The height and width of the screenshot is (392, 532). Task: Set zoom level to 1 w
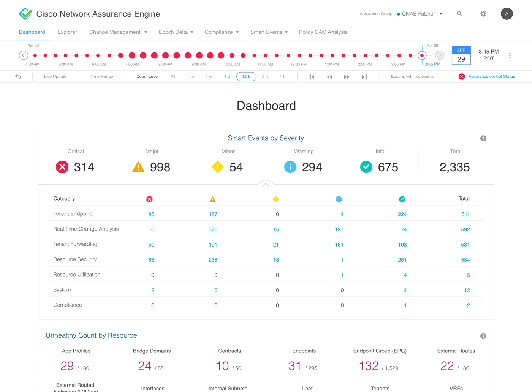click(209, 76)
